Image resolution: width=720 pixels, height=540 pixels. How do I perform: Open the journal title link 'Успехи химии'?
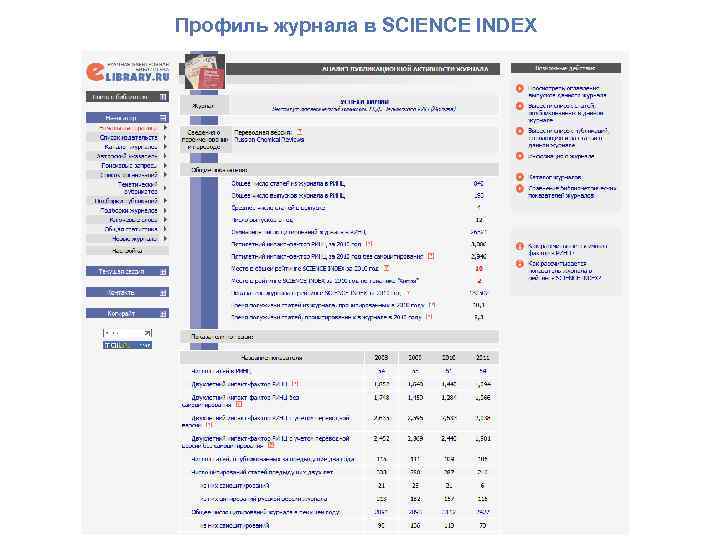point(365,101)
